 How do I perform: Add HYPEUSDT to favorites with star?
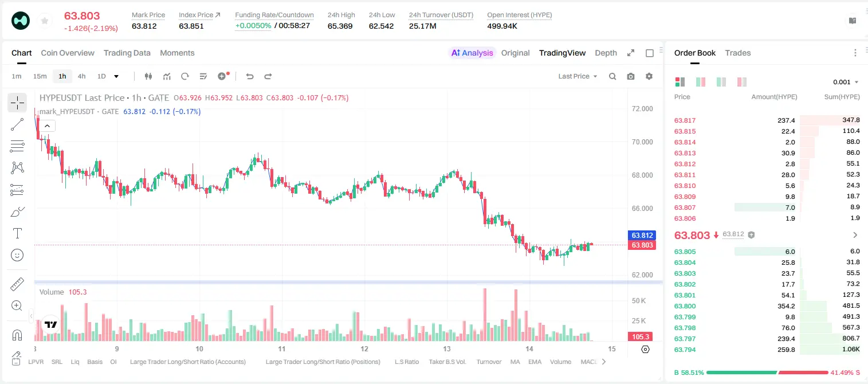45,21
